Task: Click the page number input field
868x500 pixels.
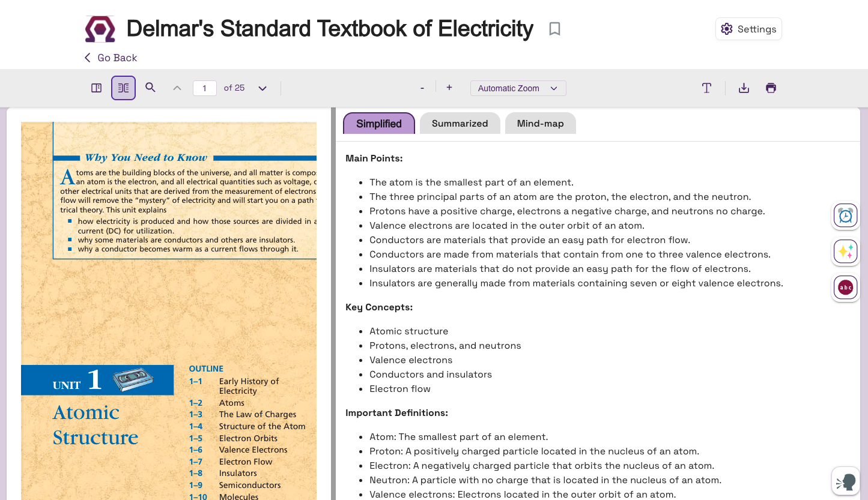Action: click(204, 88)
